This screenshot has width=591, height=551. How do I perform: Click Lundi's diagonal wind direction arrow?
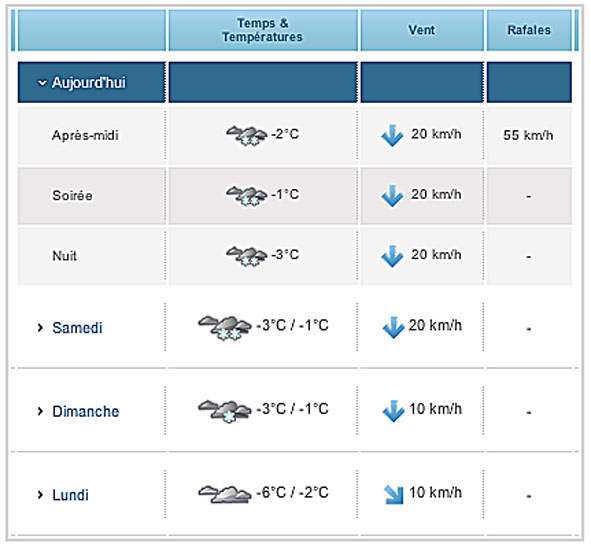(x=394, y=494)
